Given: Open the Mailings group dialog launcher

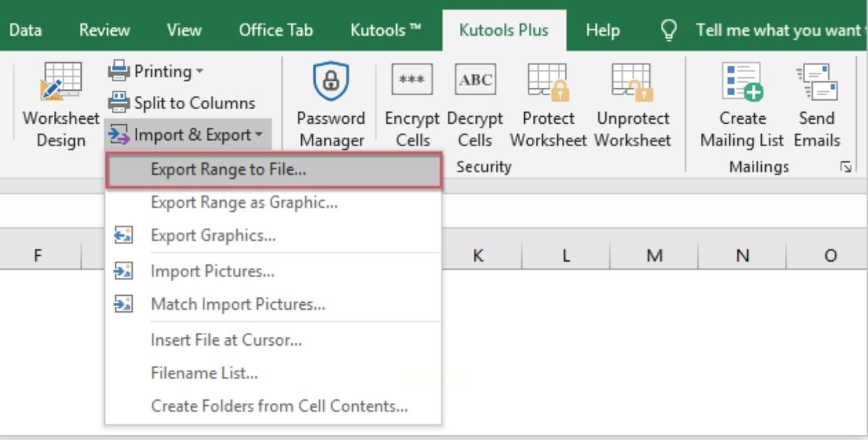Looking at the screenshot, I should 847,166.
